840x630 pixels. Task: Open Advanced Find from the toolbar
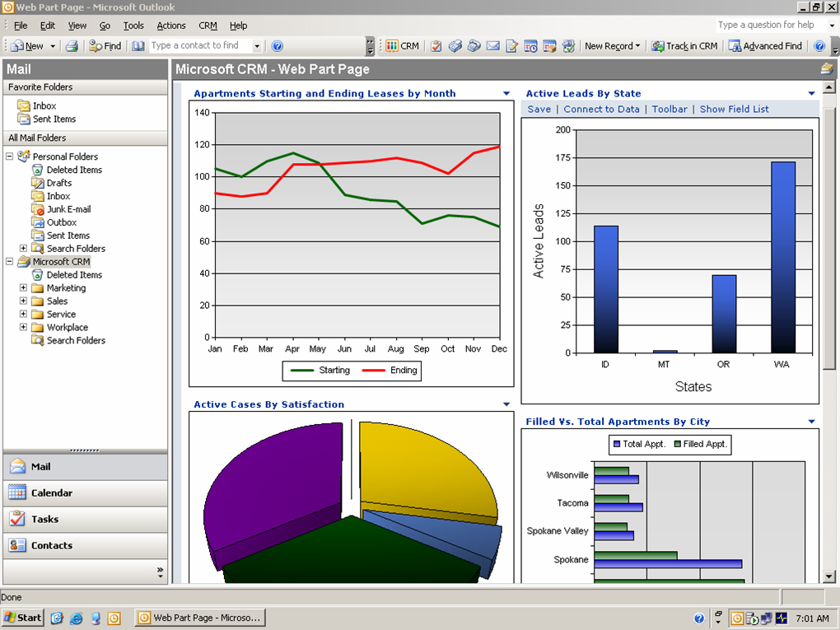pos(764,46)
